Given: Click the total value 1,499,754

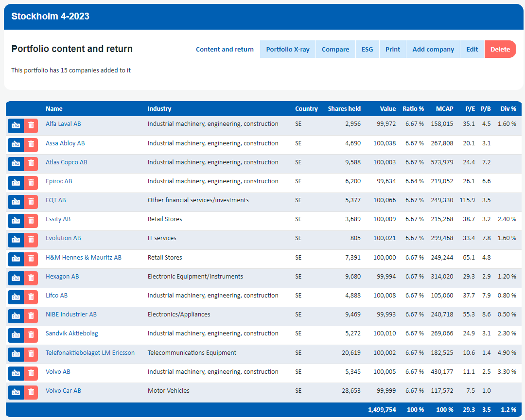Looking at the screenshot, I should pos(382,410).
